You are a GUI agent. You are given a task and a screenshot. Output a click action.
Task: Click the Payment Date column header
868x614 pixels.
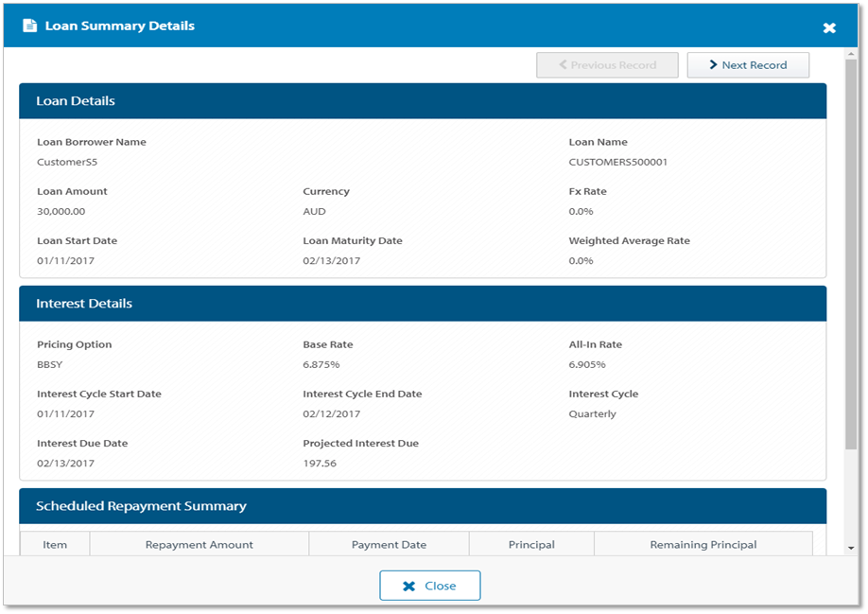[x=389, y=544]
